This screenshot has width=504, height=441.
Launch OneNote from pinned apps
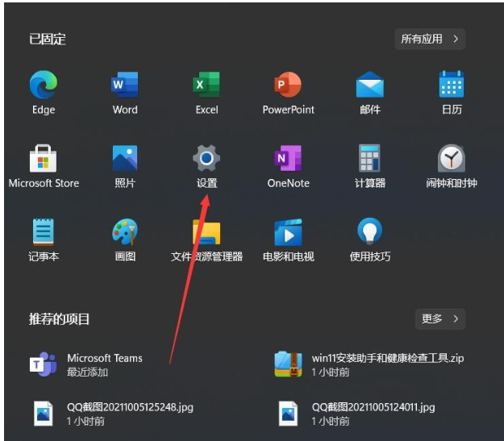coord(288,158)
